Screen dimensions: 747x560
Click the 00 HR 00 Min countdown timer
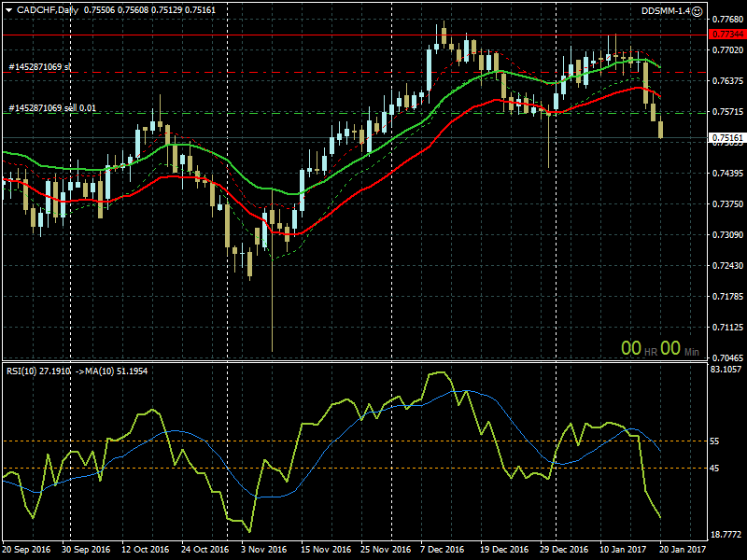(x=660, y=348)
